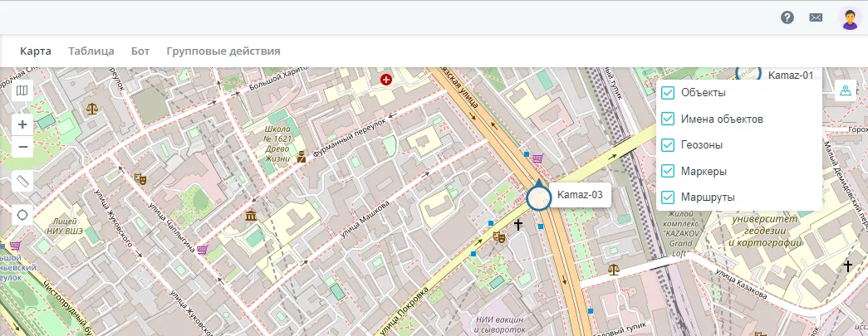Click the Kamaz-03 vehicle marker
The image size is (868, 336).
coord(538,197)
